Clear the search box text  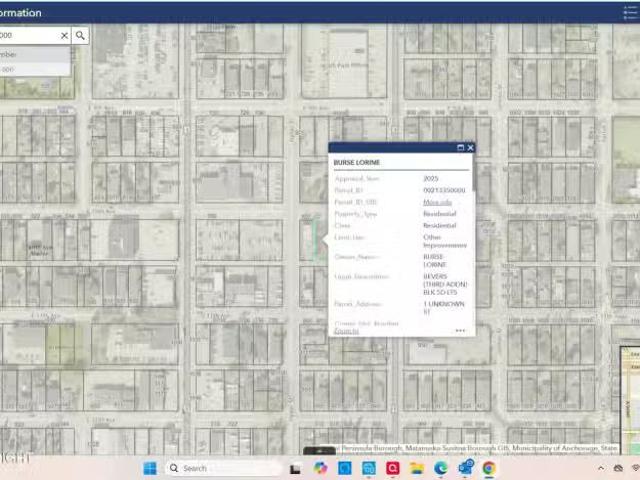pos(65,35)
